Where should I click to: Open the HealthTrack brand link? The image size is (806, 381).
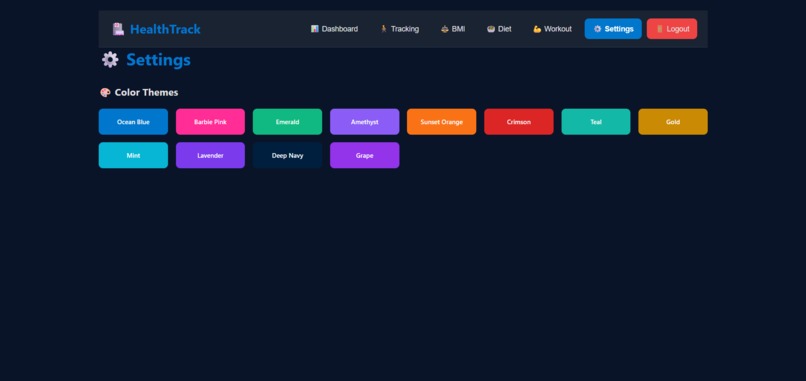156,29
